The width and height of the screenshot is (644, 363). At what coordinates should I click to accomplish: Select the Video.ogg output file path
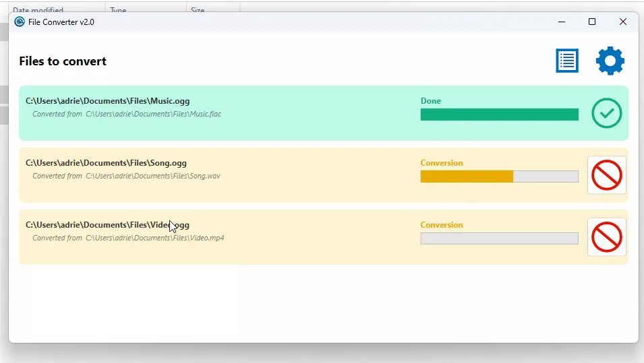coord(107,225)
